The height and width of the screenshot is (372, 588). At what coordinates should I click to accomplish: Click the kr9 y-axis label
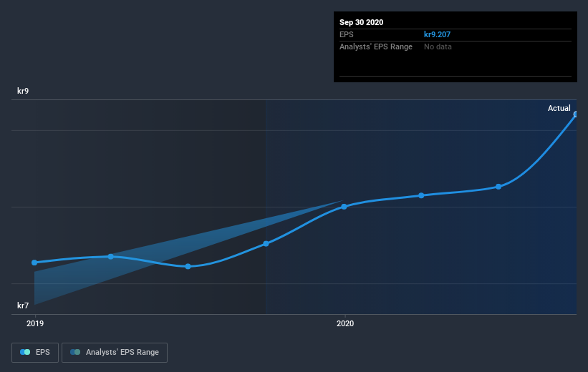click(x=23, y=91)
